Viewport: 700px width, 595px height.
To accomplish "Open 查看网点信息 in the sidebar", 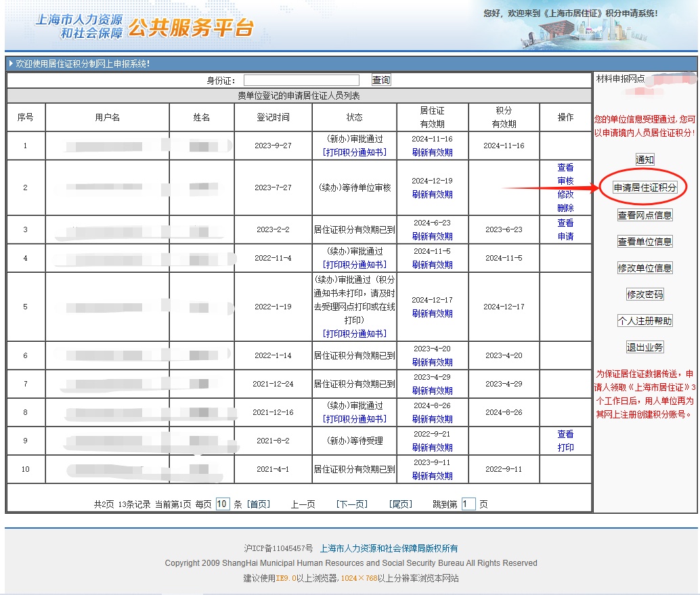I will pyautogui.click(x=644, y=215).
